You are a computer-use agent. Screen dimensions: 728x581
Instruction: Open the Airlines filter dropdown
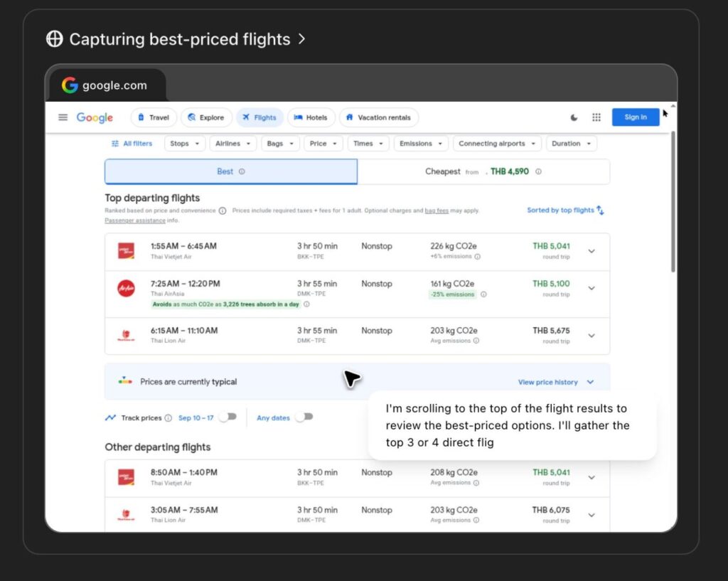click(232, 144)
